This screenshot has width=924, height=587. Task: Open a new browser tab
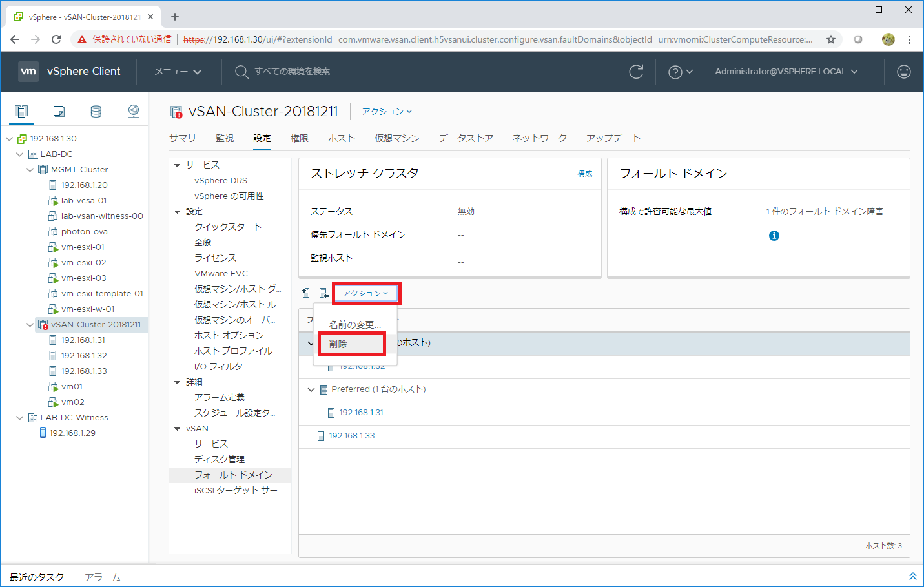tap(175, 17)
